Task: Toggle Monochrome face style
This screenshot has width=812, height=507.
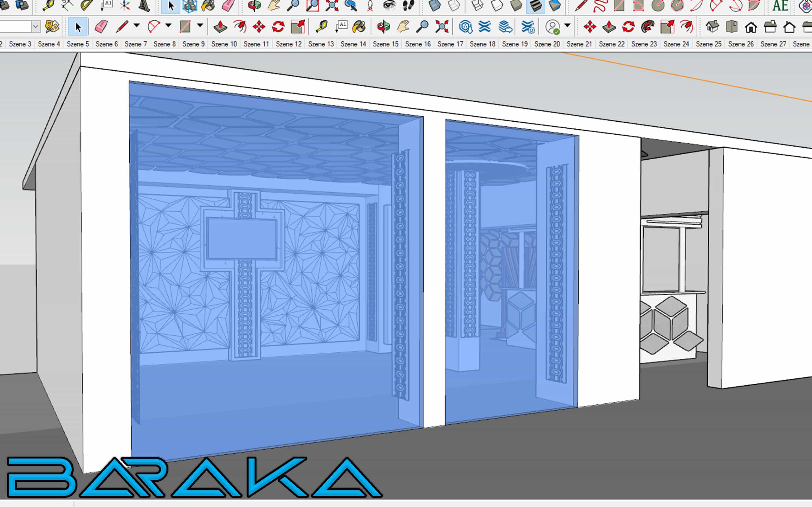Action: (x=554, y=6)
